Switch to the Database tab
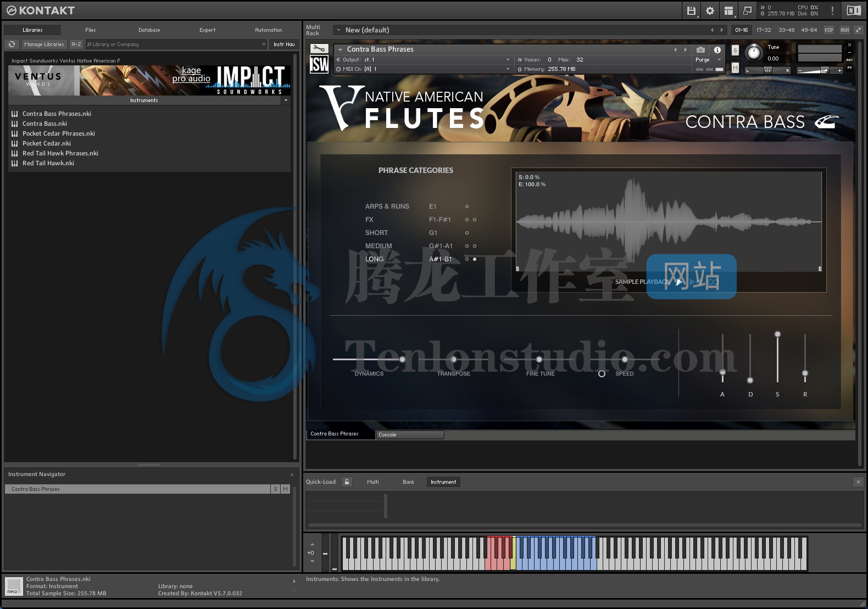The height and width of the screenshot is (609, 868). tap(149, 30)
